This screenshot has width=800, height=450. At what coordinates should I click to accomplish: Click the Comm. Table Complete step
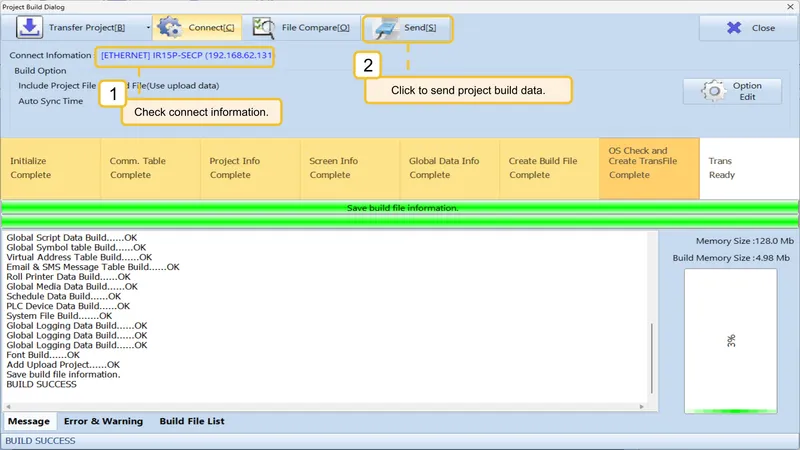click(151, 168)
